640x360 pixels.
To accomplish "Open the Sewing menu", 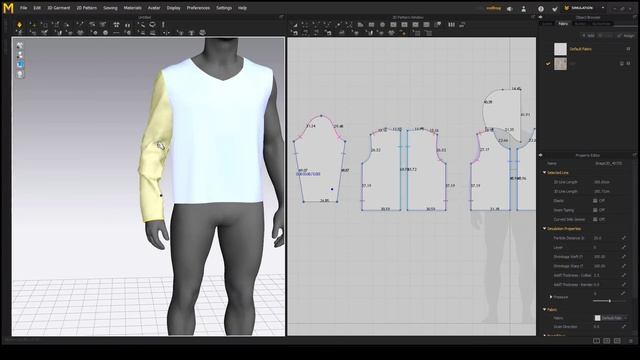I will pos(110,8).
